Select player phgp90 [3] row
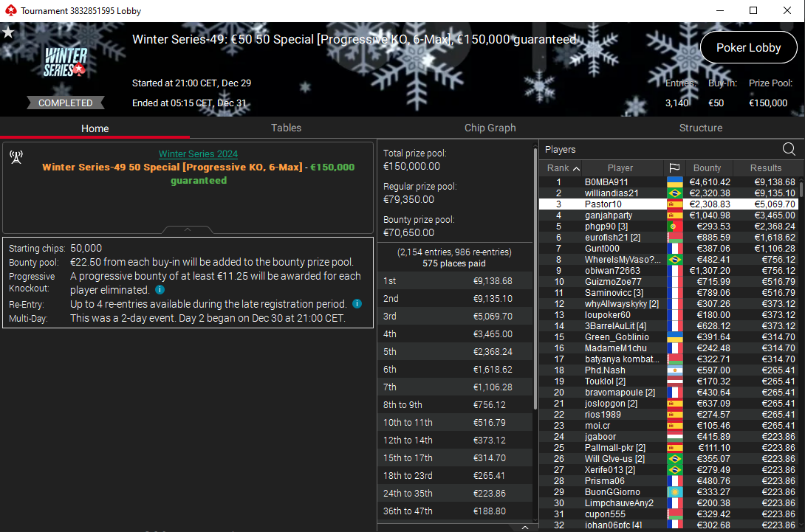Image resolution: width=805 pixels, height=532 pixels. (x=668, y=227)
